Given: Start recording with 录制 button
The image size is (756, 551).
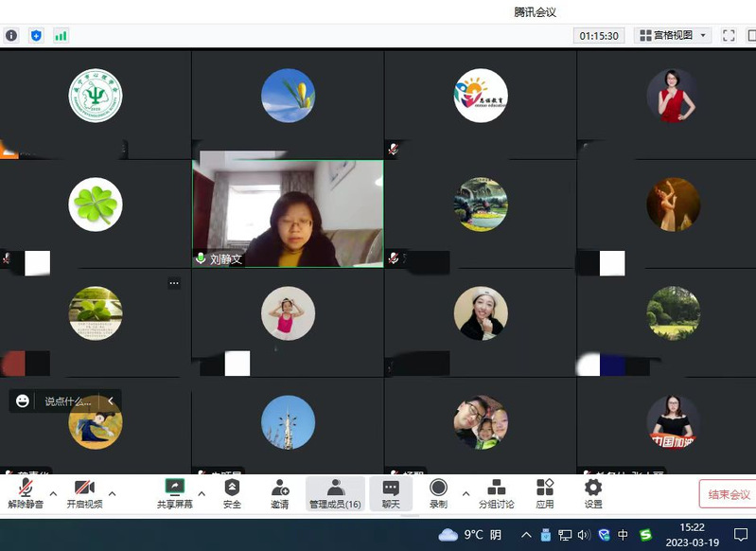Looking at the screenshot, I should point(438,493).
